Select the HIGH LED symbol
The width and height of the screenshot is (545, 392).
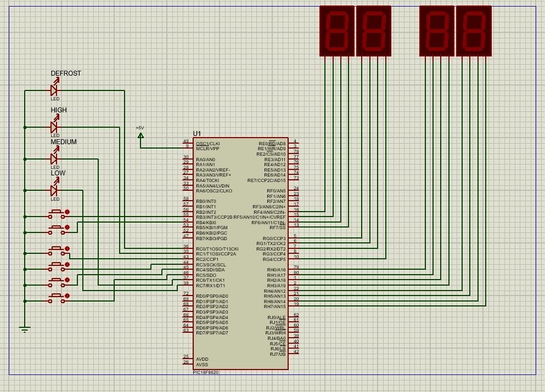[54, 126]
